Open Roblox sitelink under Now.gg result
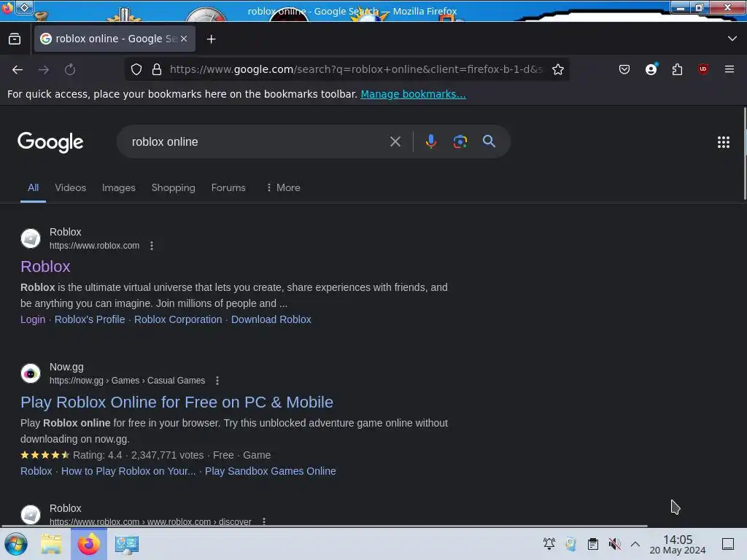Screen dimensions: 747x560 [36, 471]
